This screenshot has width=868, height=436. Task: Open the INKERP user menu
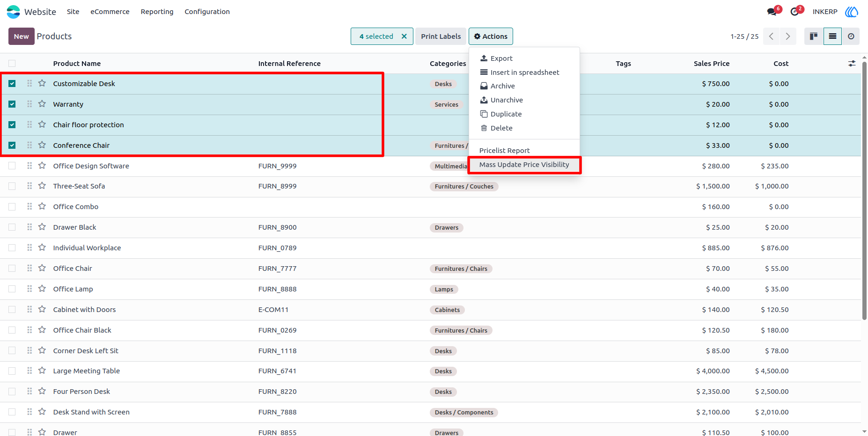(825, 12)
